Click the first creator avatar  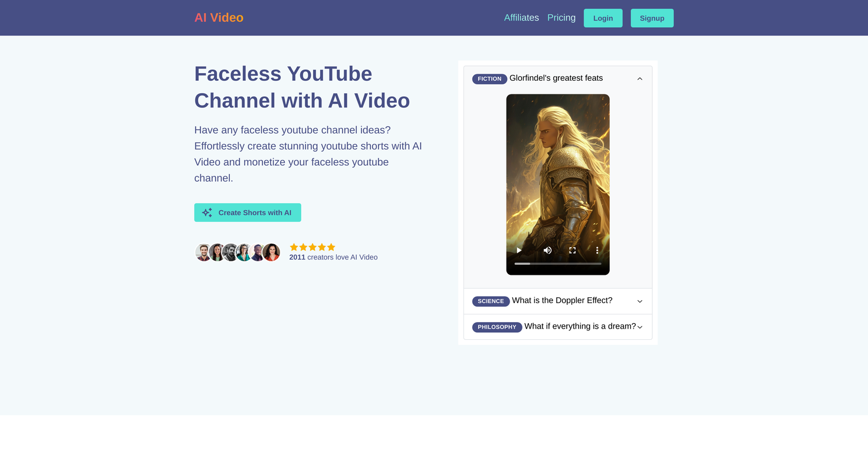203,252
